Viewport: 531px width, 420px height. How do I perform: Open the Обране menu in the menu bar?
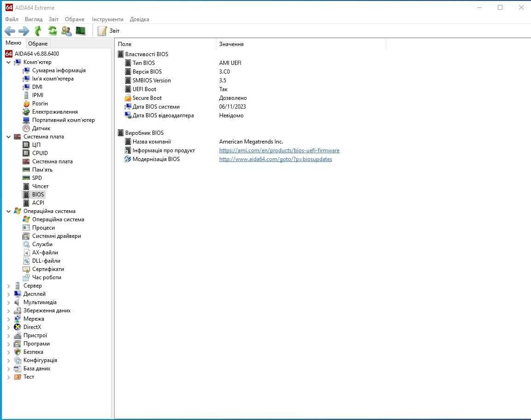click(x=75, y=19)
